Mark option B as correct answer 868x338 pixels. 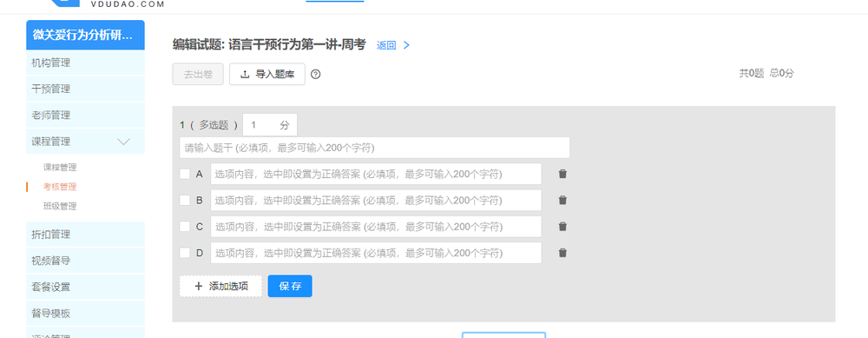point(185,200)
